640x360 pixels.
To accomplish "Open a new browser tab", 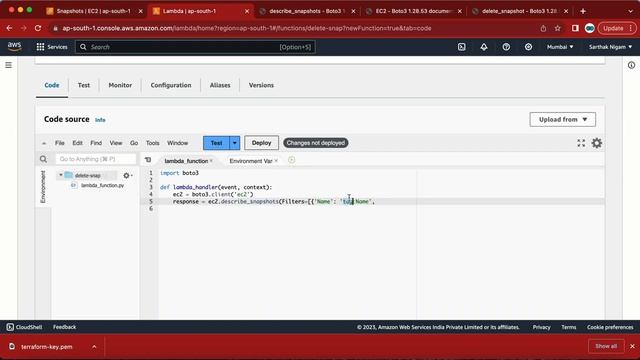I will pyautogui.click(x=583, y=11).
